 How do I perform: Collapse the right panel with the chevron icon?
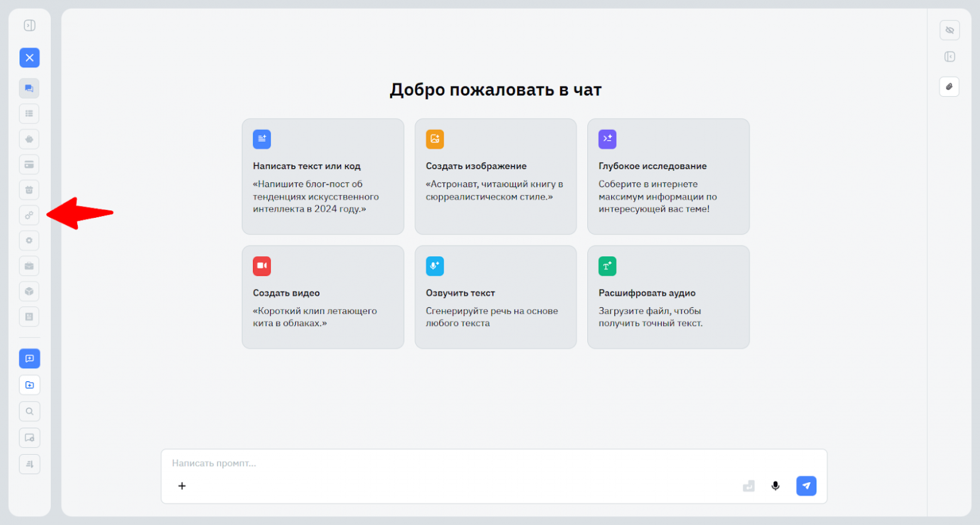(x=949, y=57)
